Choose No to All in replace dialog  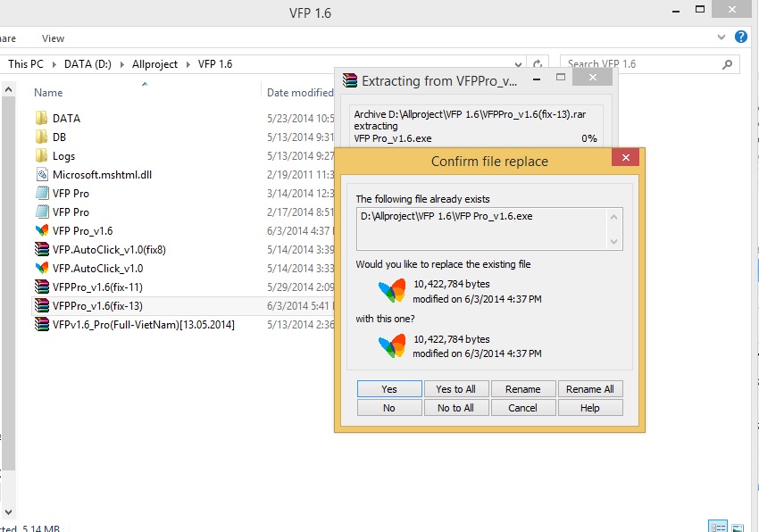(x=455, y=408)
